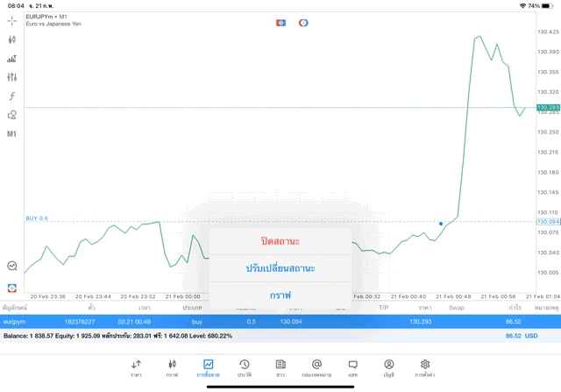Viewport: 561px width, 392px height.
Task: Select ปิดสถานะ in the popup menu
Action: [x=280, y=241]
